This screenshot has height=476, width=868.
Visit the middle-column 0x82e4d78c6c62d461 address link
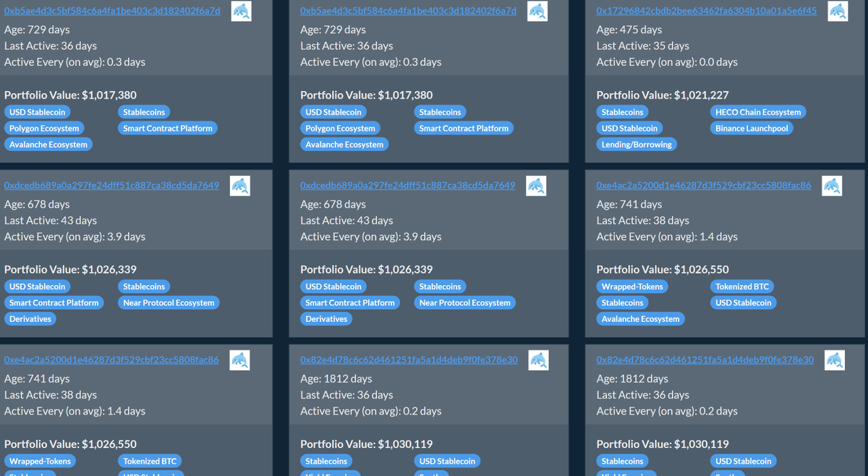point(409,360)
